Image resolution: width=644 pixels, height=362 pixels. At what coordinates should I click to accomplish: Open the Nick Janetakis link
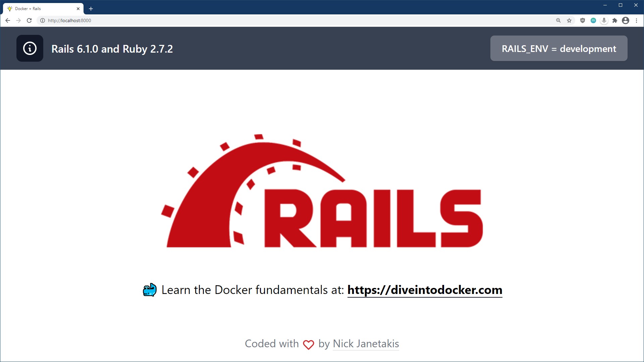click(x=366, y=344)
